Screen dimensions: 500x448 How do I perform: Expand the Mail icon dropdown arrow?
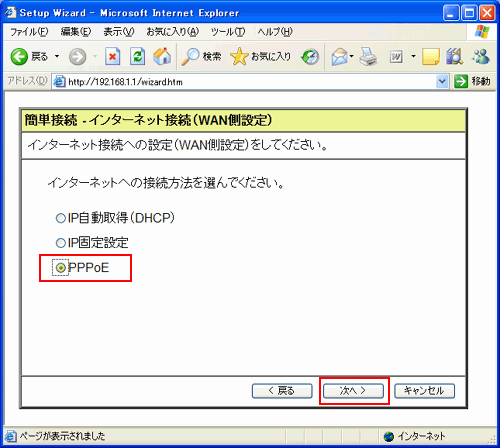click(351, 56)
